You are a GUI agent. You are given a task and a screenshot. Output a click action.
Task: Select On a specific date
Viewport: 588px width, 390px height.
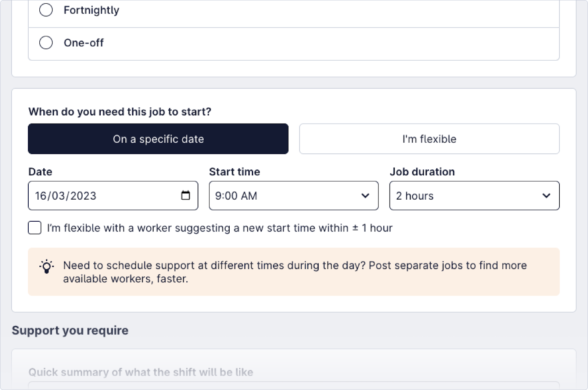158,139
